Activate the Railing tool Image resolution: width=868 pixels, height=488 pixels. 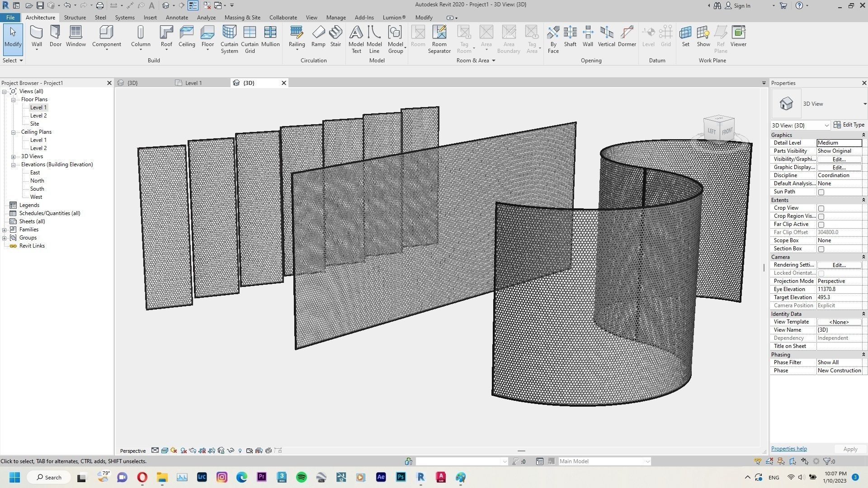click(297, 36)
